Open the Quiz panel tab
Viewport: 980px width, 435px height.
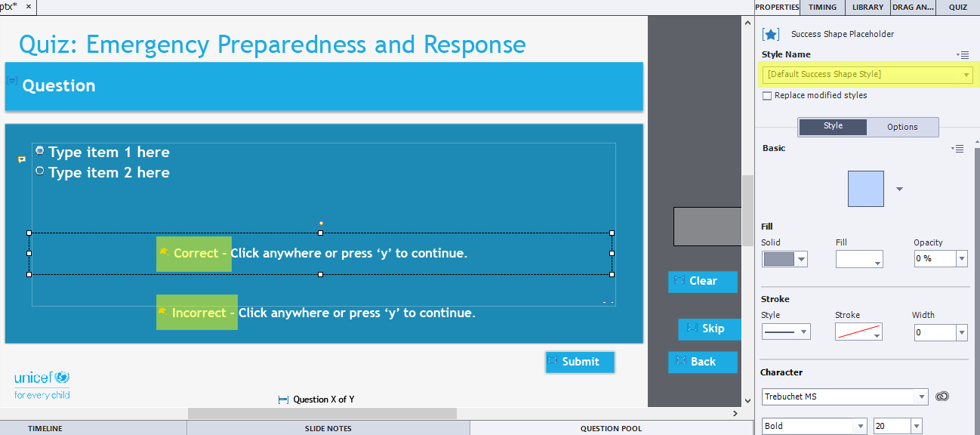pos(957,7)
